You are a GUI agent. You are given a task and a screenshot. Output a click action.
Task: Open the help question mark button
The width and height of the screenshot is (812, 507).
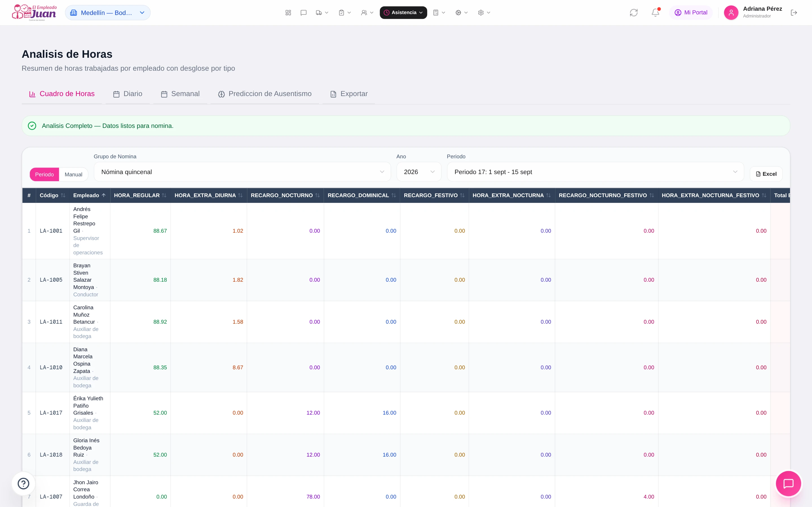23,484
